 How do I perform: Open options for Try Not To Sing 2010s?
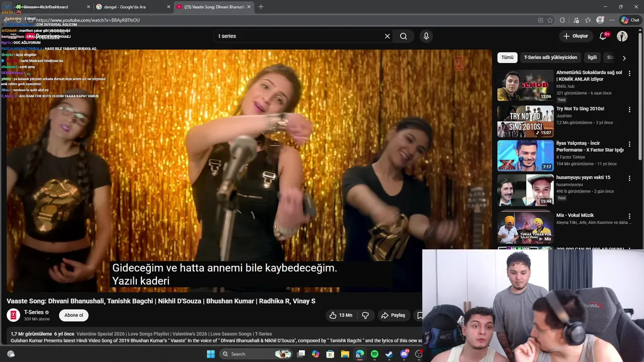click(x=629, y=110)
